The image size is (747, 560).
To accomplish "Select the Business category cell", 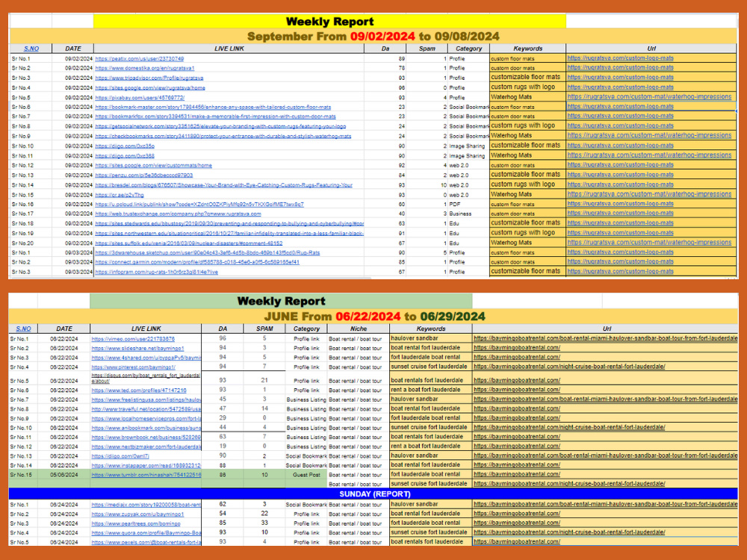I will [x=468, y=214].
